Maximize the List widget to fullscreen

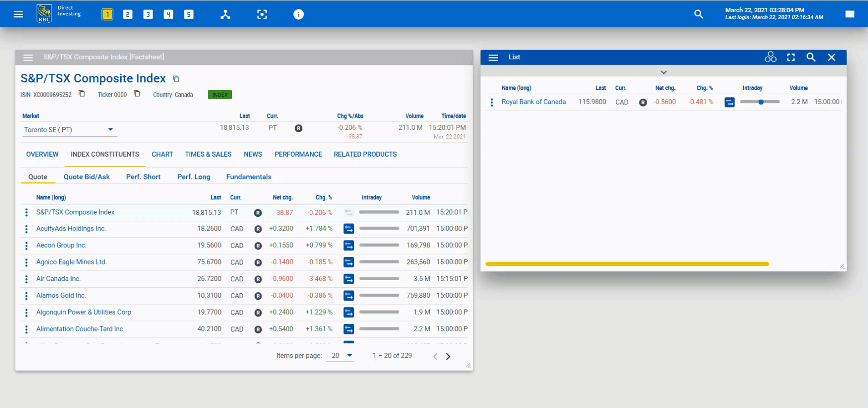791,57
